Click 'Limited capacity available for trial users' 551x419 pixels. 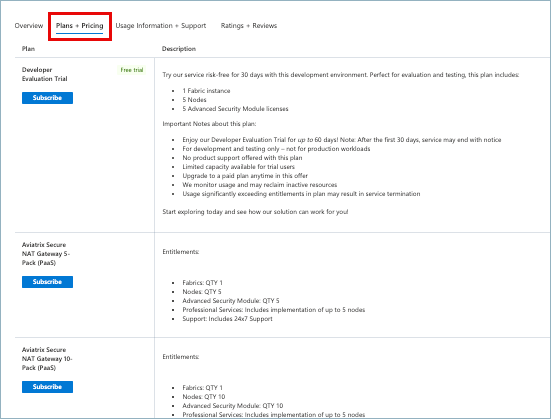[238, 167]
